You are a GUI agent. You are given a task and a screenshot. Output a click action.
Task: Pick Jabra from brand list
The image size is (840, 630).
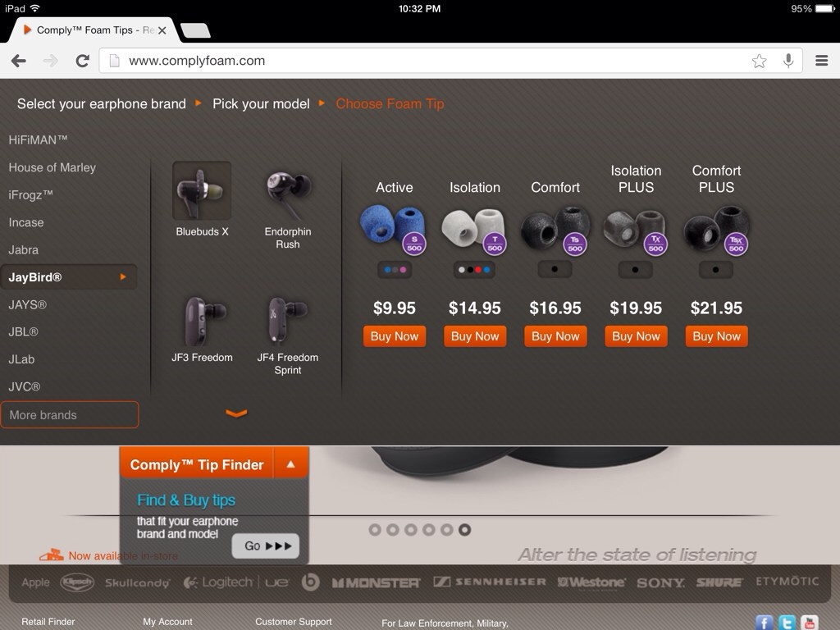23,249
